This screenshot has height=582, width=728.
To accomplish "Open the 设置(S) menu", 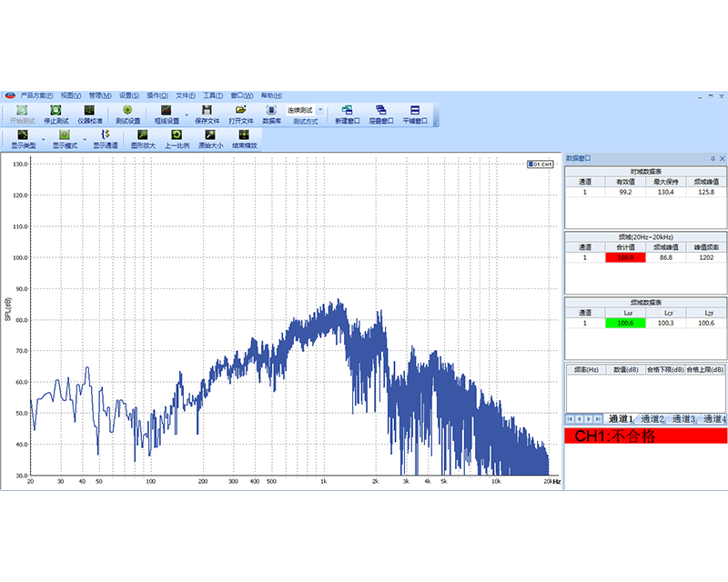I will point(129,95).
